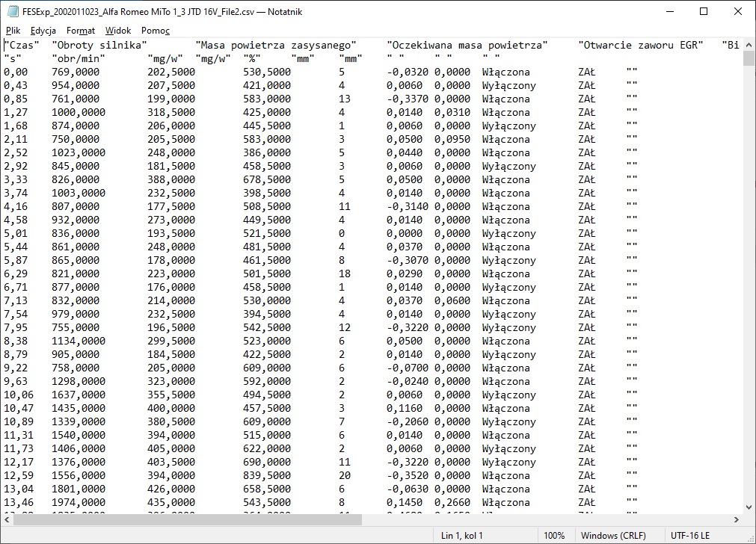Minimize the Notatnik window
Image resolution: width=756 pixels, height=544 pixels.
[670, 11]
